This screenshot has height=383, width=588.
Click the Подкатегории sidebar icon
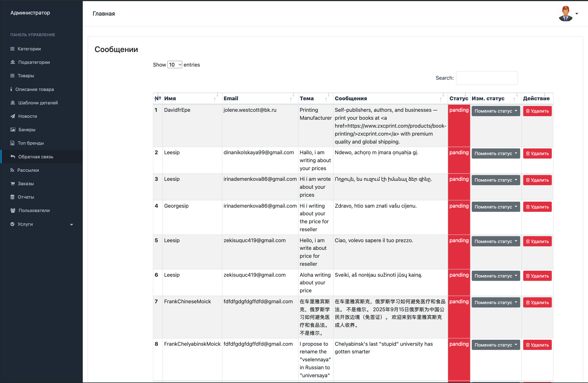(13, 62)
